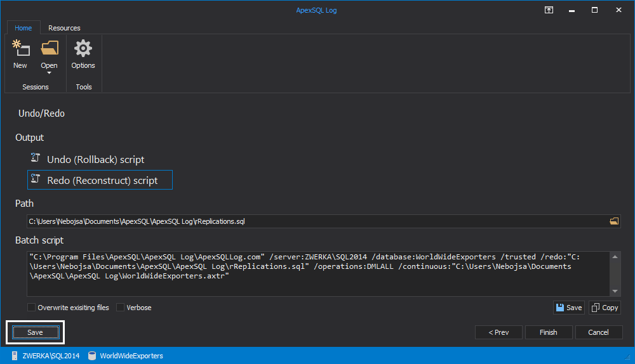Browse for the output path folder
Image resolution: width=635 pixels, height=364 pixels.
tap(614, 221)
